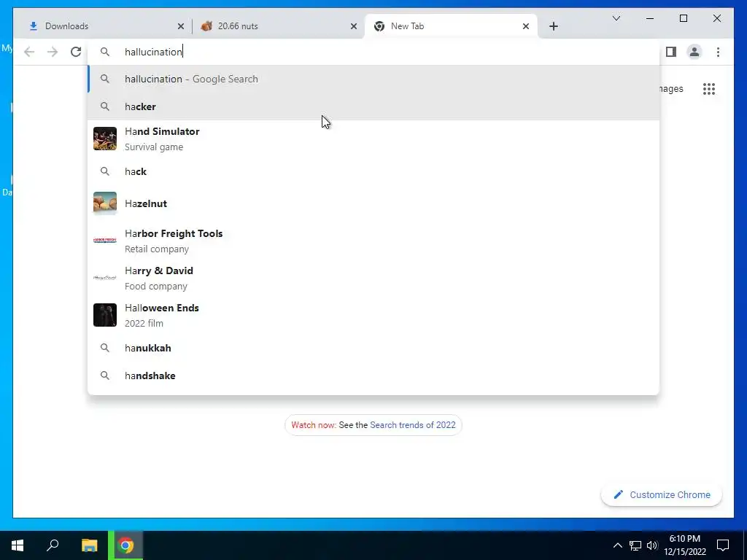Click the Customize Chrome button
The height and width of the screenshot is (560, 747).
point(661,495)
